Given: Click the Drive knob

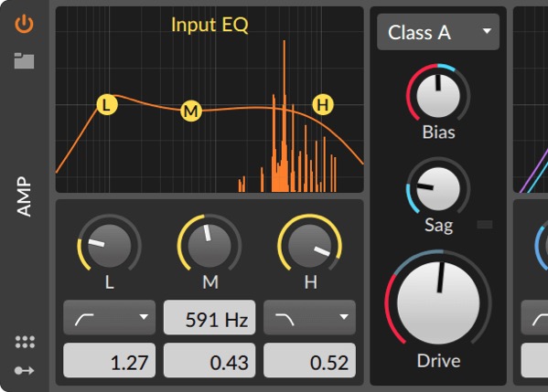Looking at the screenshot, I should (x=438, y=303).
